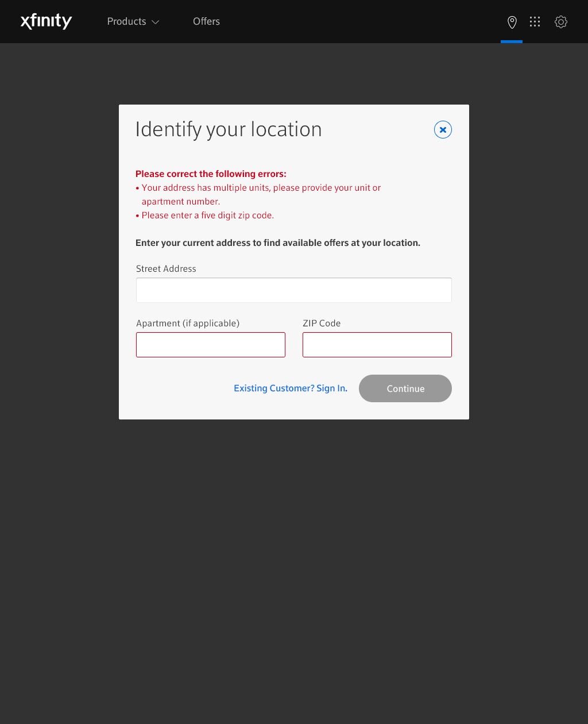
Task: Open the location pin icon in header
Action: click(x=512, y=22)
